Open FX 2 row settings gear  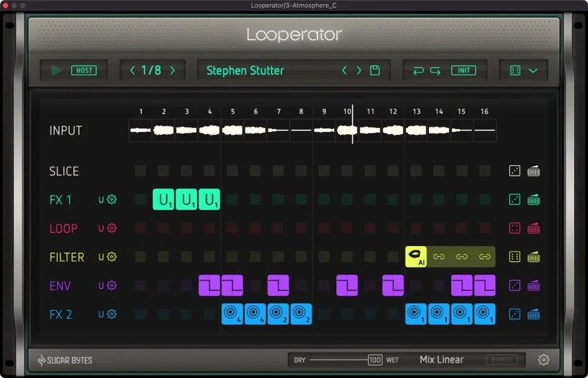(x=112, y=314)
